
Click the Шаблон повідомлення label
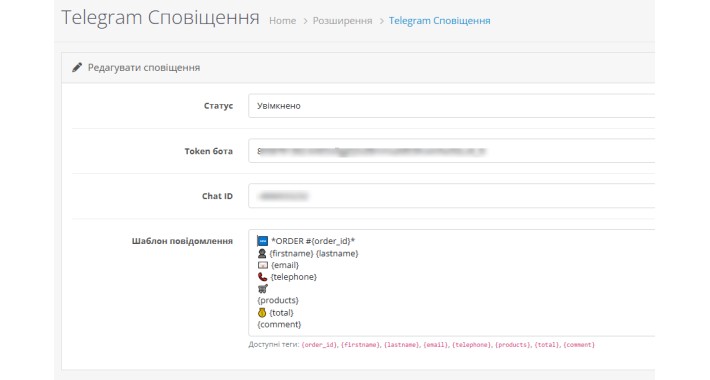point(182,241)
